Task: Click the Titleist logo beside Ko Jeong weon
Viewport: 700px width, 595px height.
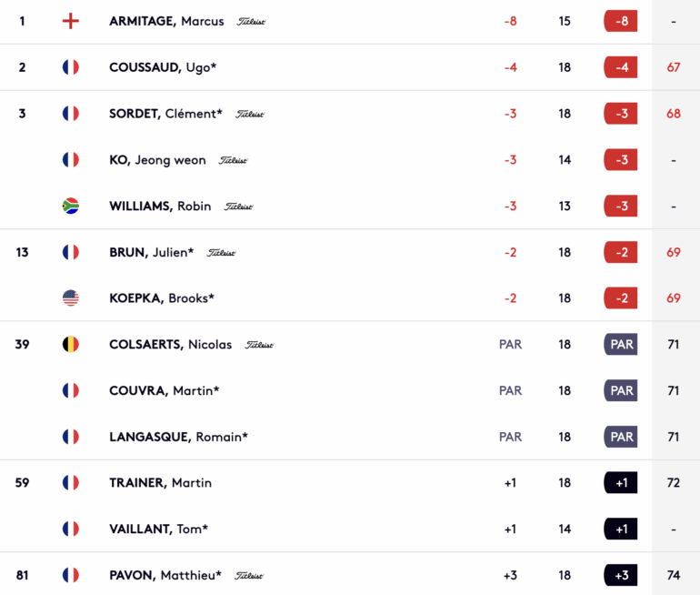Action: coord(233,160)
